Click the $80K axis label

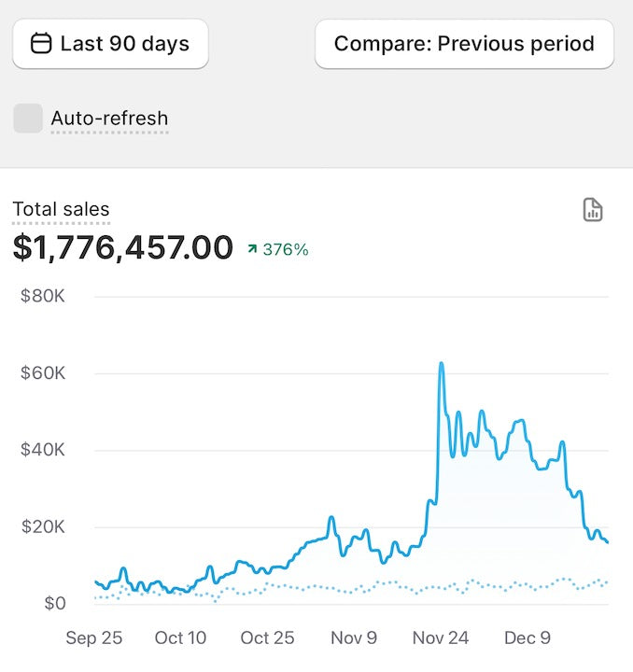pyautogui.click(x=43, y=296)
